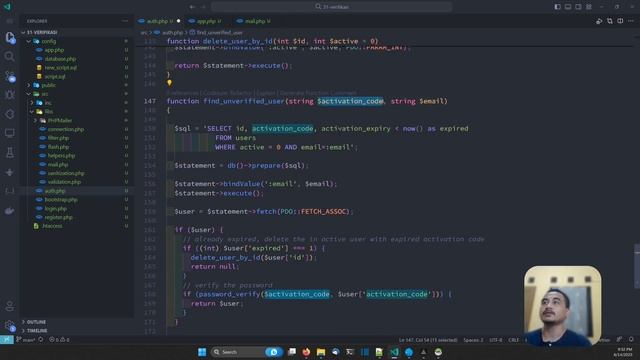Open the Accounts icon in activity bar
640x360 pixels.
9,306
